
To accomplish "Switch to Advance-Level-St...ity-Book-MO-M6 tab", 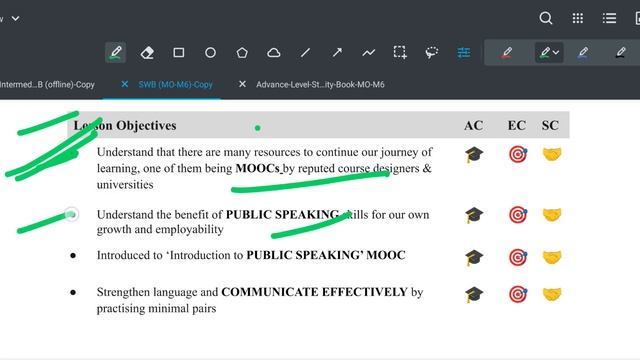I will pyautogui.click(x=320, y=84).
